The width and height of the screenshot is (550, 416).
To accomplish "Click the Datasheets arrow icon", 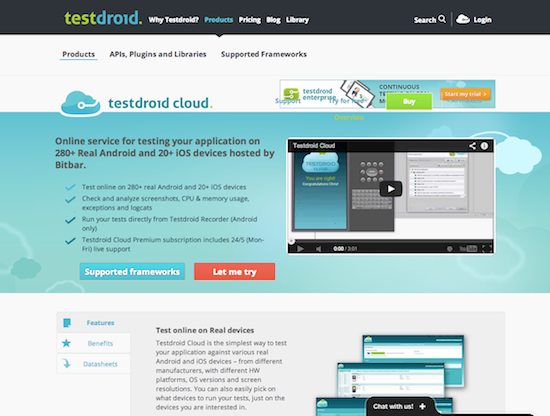I will pyautogui.click(x=66, y=363).
